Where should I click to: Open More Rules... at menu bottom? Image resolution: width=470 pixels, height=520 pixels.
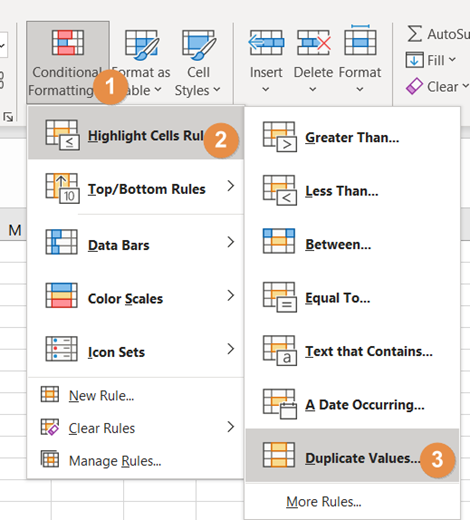[x=324, y=501]
